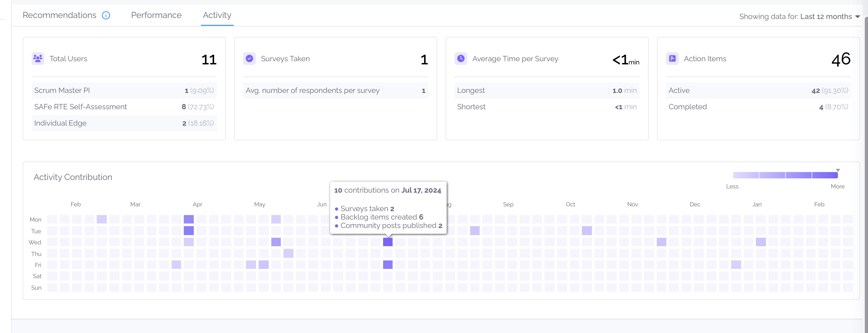Click the Nov month label
The width and height of the screenshot is (868, 333).
pyautogui.click(x=633, y=204)
